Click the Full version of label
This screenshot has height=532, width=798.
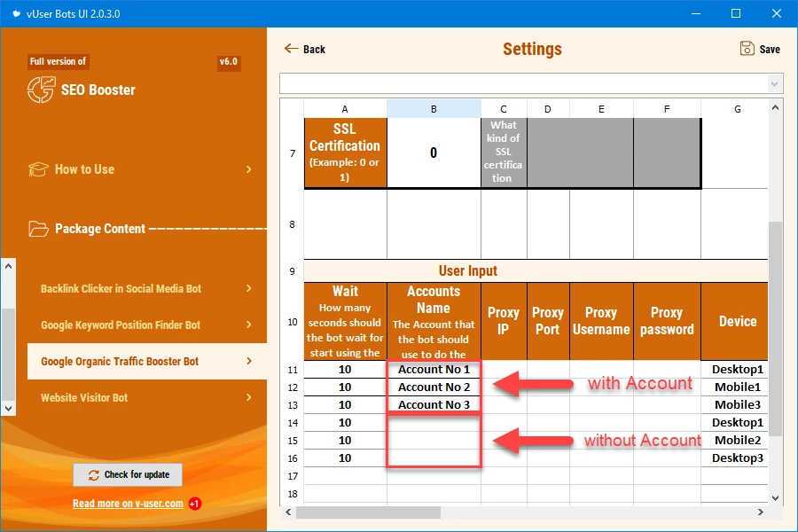(58, 61)
